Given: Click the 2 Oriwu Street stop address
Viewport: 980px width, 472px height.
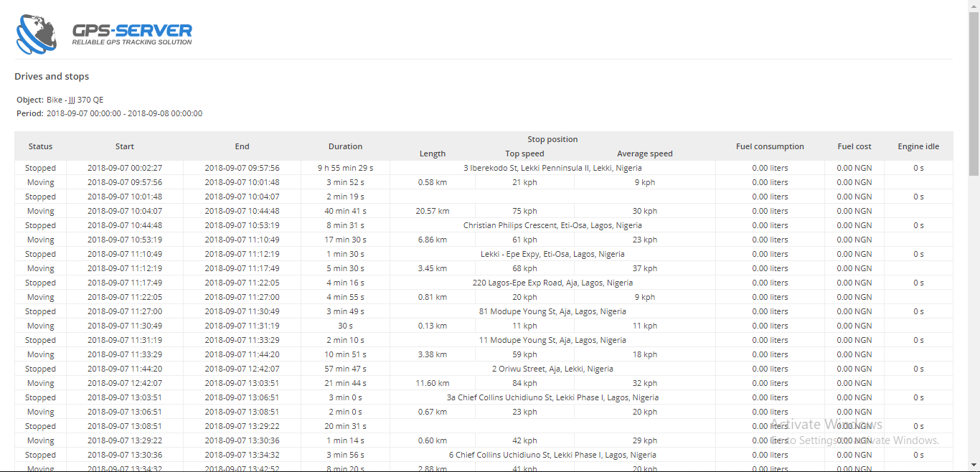Looking at the screenshot, I should (552, 369).
